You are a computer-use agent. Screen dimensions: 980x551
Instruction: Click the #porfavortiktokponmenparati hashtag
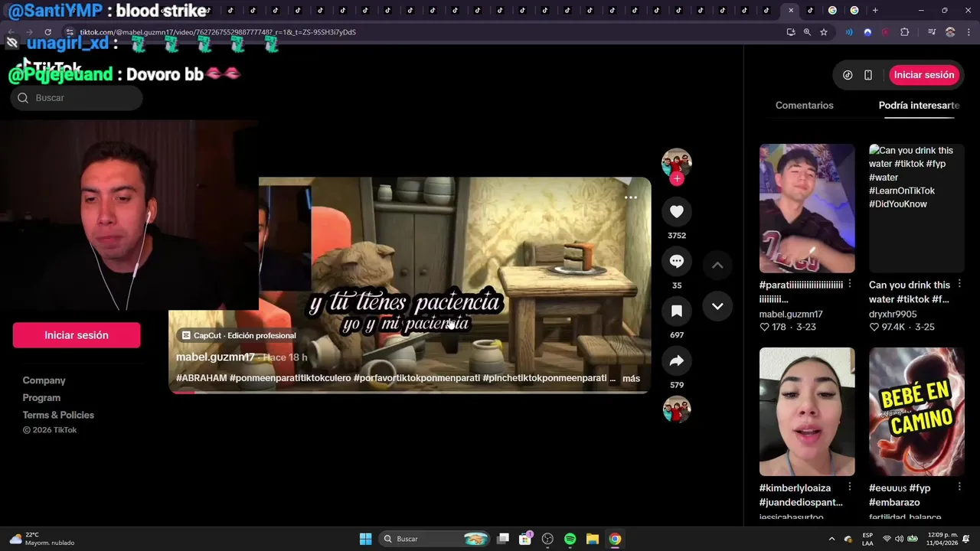416,378
